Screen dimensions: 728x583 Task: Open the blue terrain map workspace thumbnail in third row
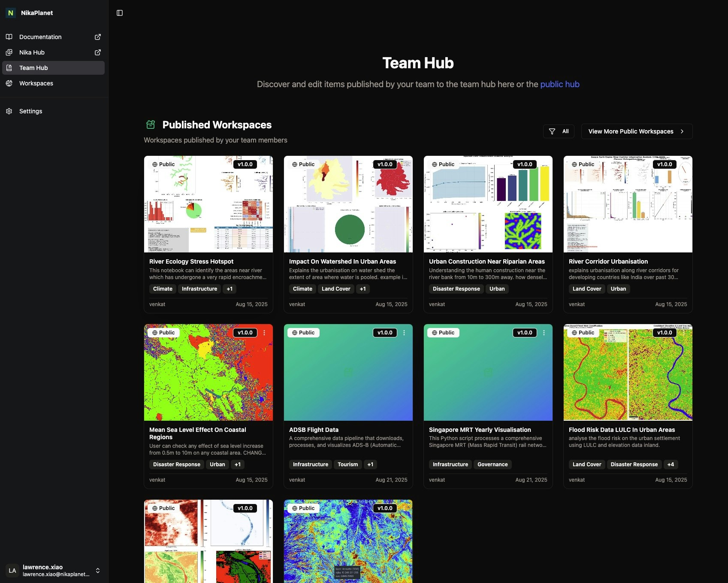click(348, 541)
